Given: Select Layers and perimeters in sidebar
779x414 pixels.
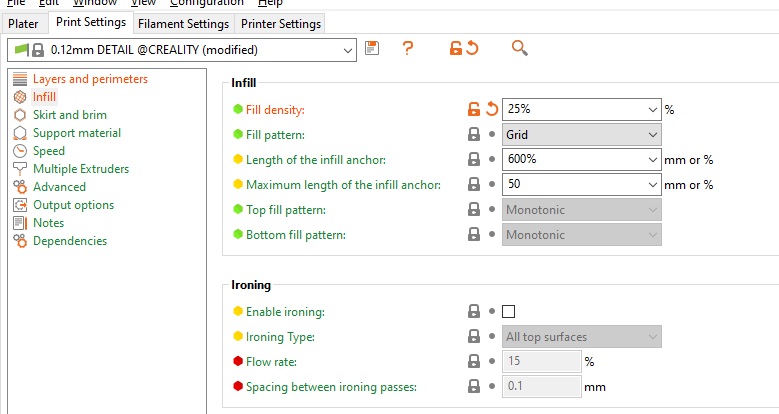Looking at the screenshot, I should tap(90, 79).
